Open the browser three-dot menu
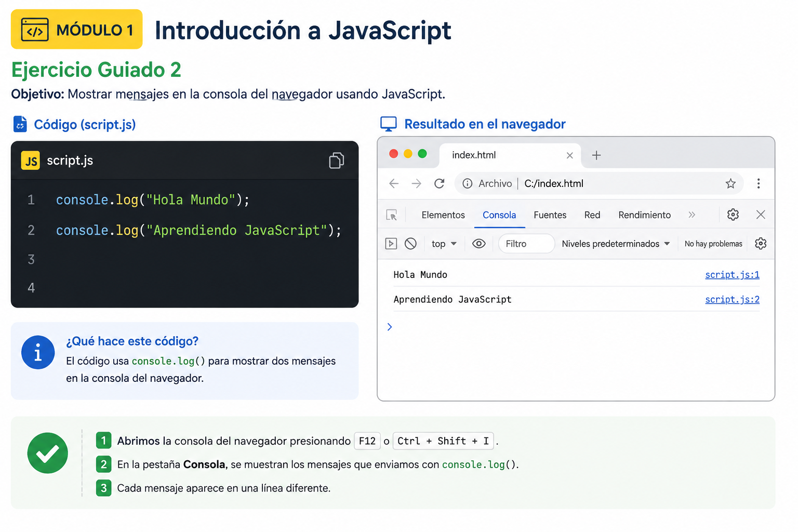Screen dimensions: 798x532 point(759,183)
